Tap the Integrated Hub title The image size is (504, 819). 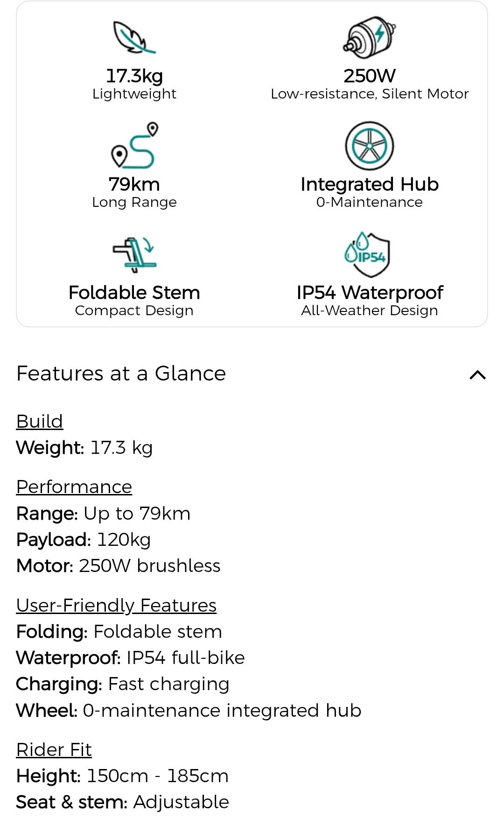(x=370, y=184)
